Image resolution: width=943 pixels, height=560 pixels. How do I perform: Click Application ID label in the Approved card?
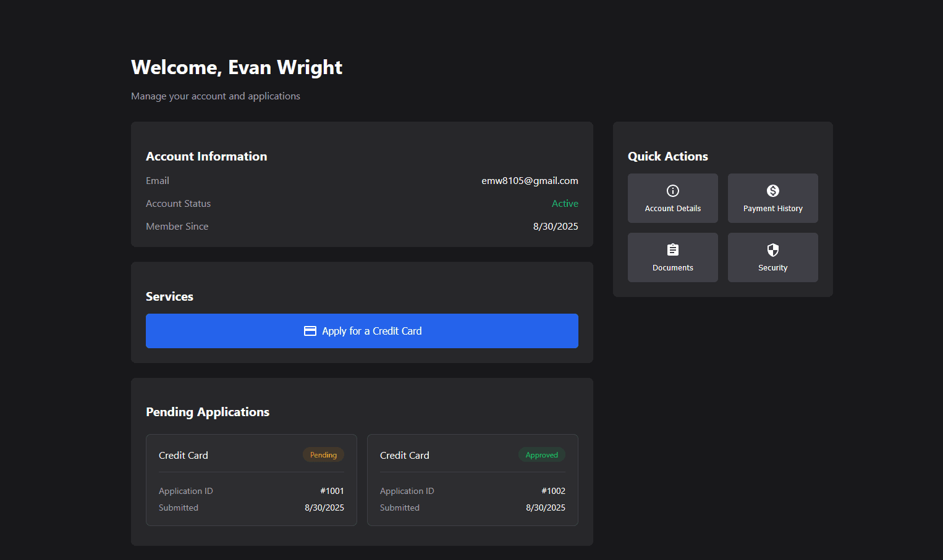coord(407,491)
